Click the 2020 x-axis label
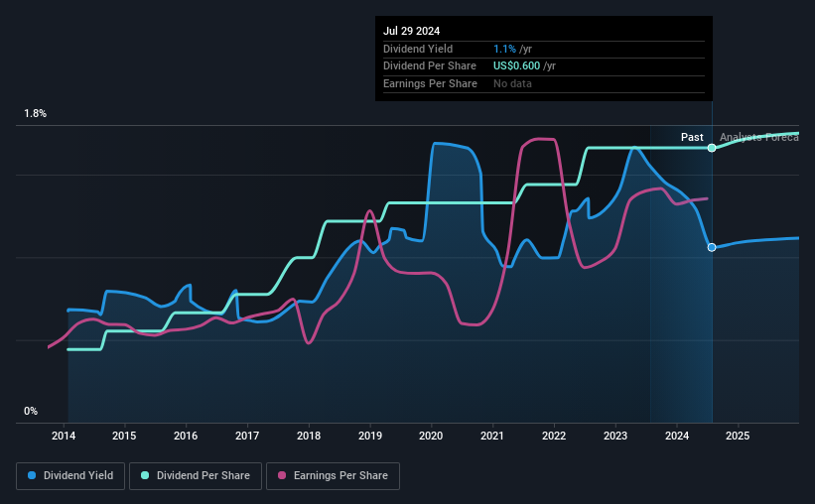815x504 pixels. coord(431,436)
